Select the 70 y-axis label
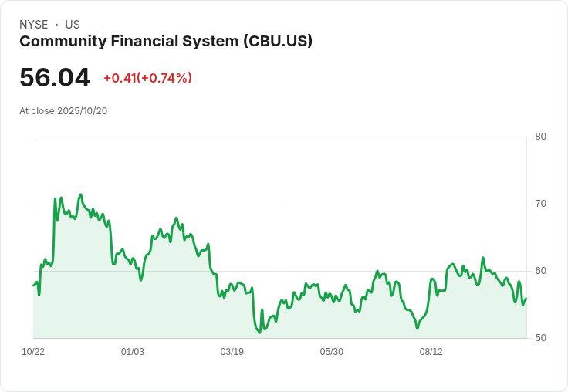The width and height of the screenshot is (568, 392). [x=540, y=204]
